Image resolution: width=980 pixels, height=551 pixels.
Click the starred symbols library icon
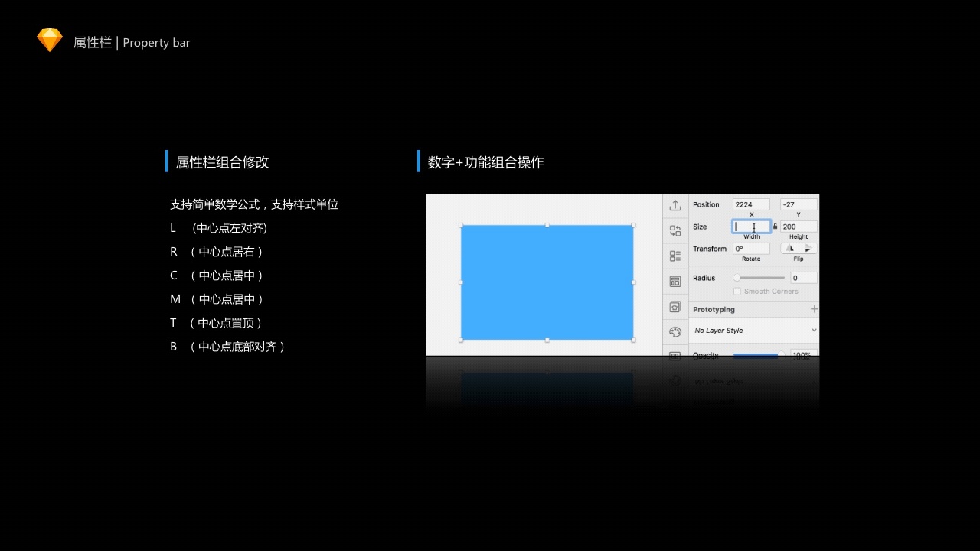(675, 307)
